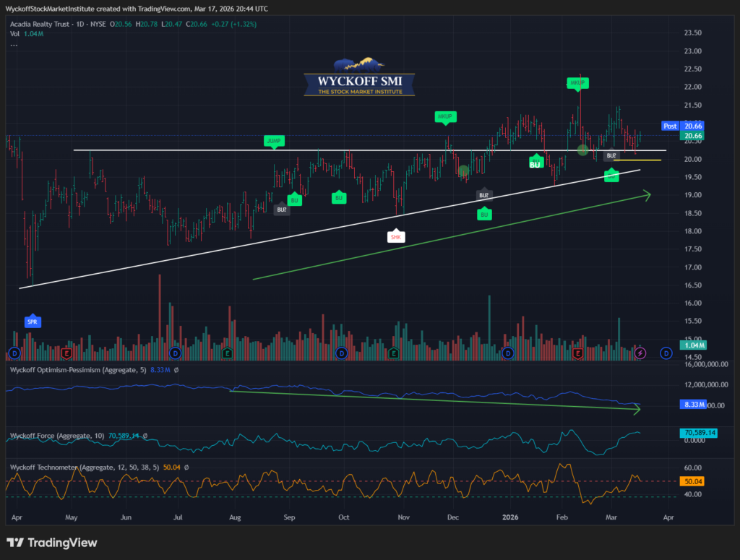Select the MKUP label at the highest price spike
This screenshot has height=560, width=740.
tap(577, 84)
